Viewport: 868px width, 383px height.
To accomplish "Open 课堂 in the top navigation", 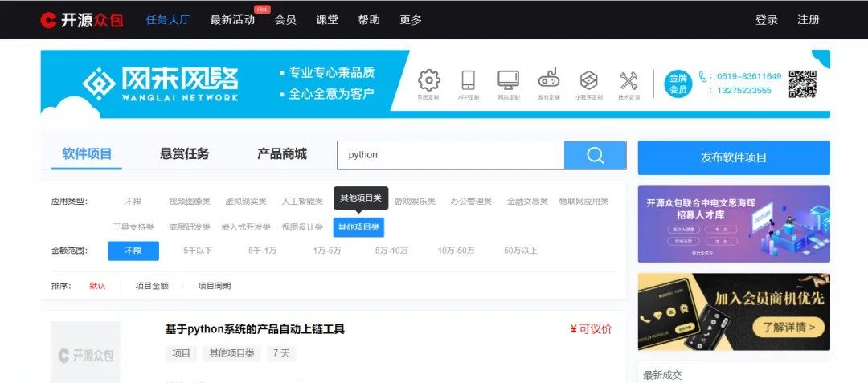I will point(327,20).
